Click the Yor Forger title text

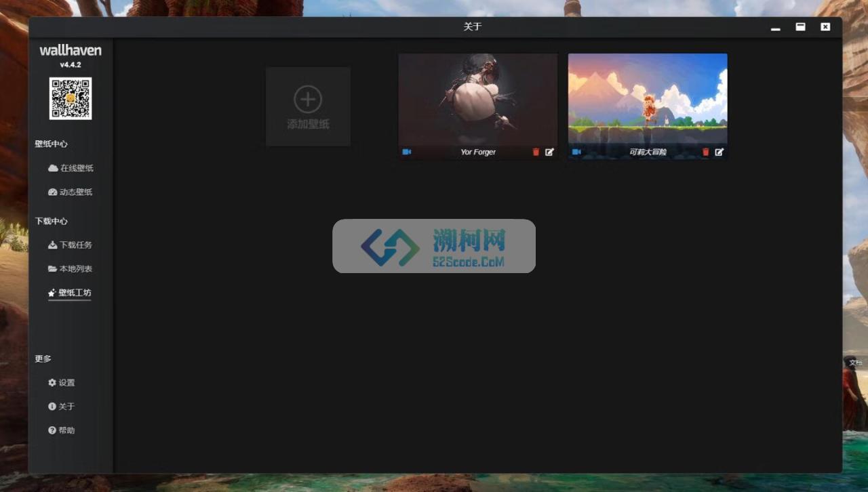click(478, 152)
